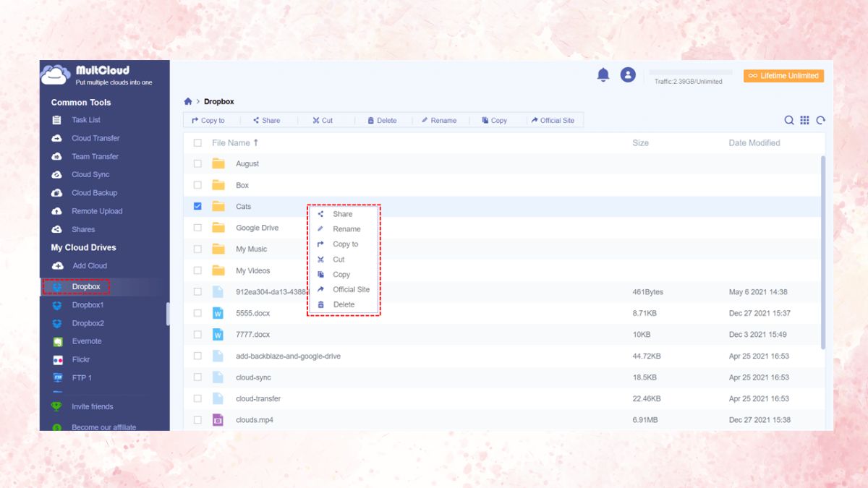Screen dimensions: 868x488
Task: Click the file icon of cloud-sync
Action: tap(218, 377)
